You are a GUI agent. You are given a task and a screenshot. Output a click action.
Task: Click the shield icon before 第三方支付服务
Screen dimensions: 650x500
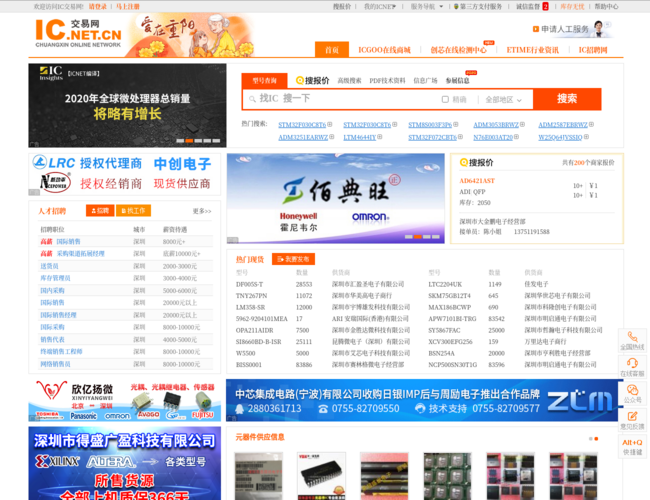coord(456,7)
